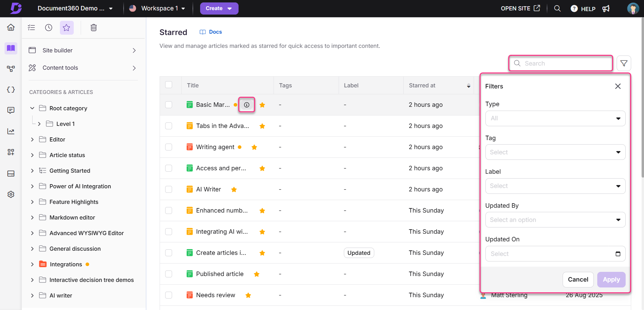Click the info icon next to Basic Mar...

click(247, 105)
